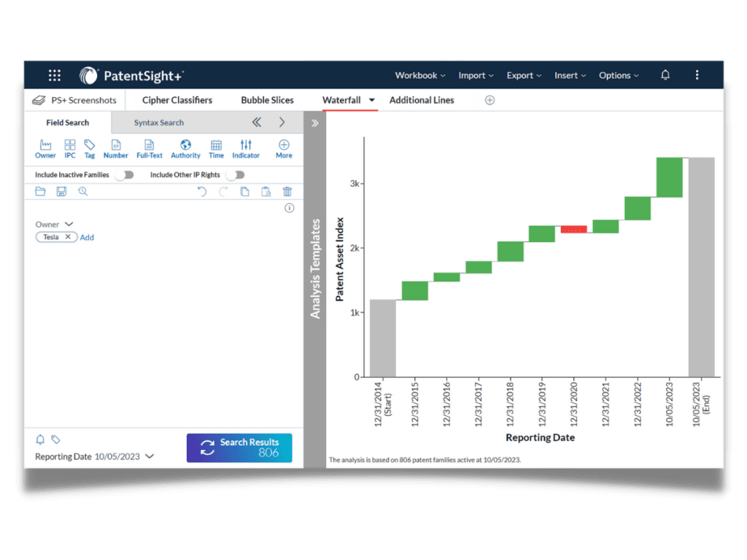The image size is (747, 560).
Task: Add an Indicator search field
Action: click(246, 149)
